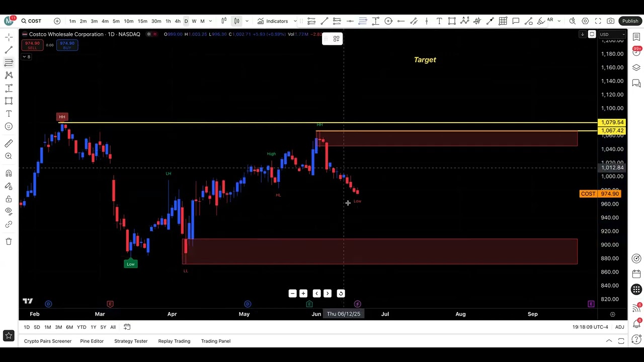Select the rectangle tool in the top favorites bar
The width and height of the screenshot is (644, 362).
452,21
